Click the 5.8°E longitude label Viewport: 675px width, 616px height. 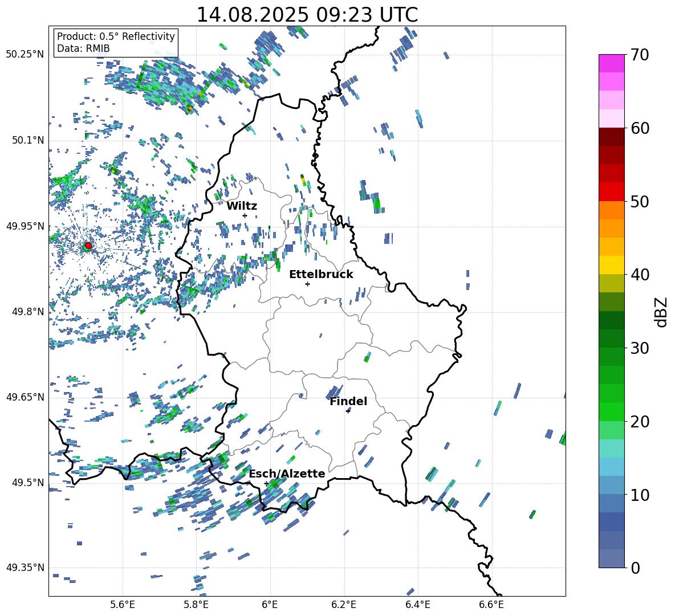coord(196,605)
